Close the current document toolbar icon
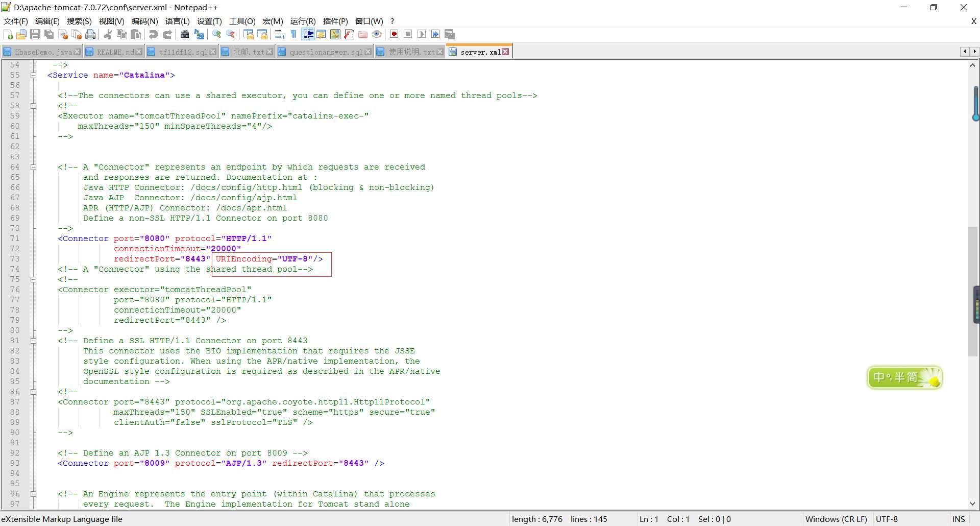 click(63, 34)
